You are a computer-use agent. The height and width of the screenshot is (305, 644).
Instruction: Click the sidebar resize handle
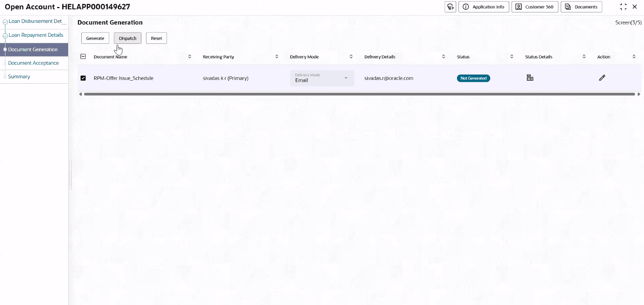[70, 175]
